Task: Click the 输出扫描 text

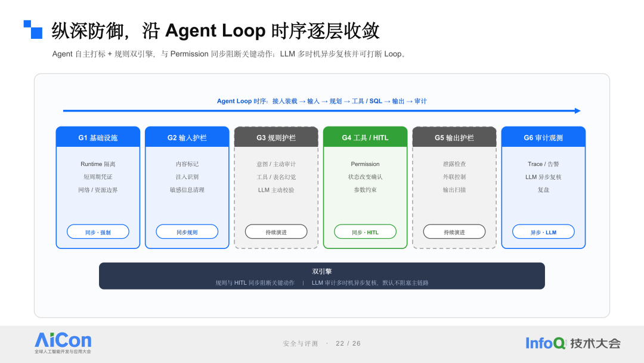Action: click(x=454, y=190)
